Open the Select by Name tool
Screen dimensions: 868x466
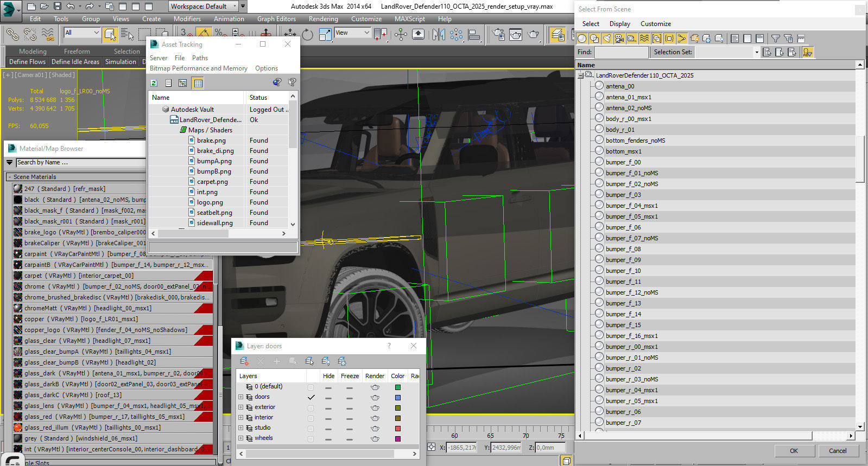click(127, 35)
